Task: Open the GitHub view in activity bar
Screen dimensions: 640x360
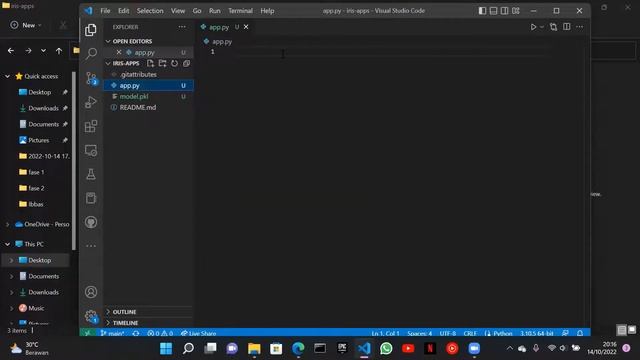Action: pyautogui.click(x=91, y=222)
